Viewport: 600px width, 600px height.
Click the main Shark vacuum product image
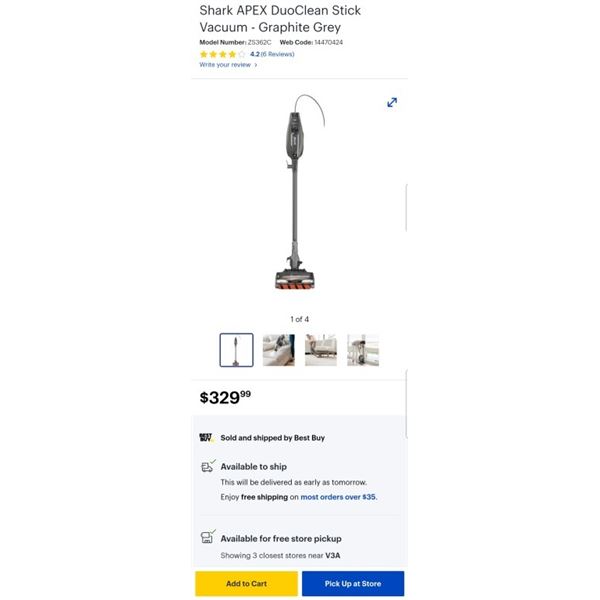[299, 191]
